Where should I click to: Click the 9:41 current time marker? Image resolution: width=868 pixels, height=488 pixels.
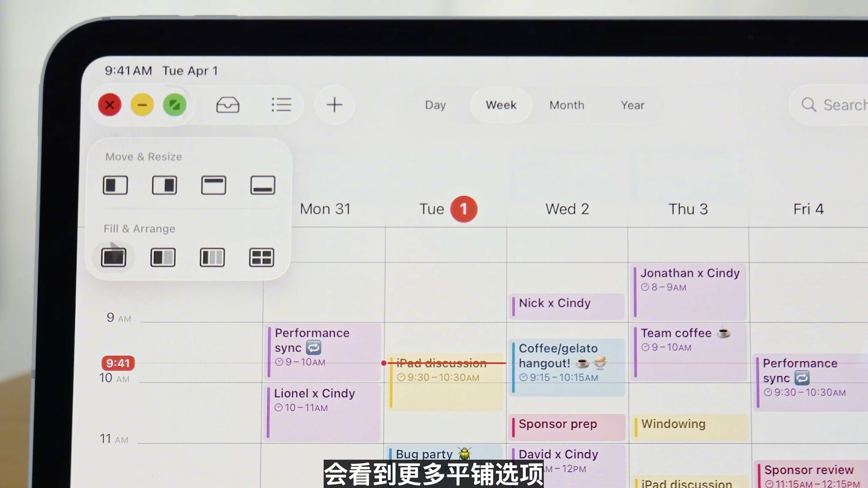(118, 363)
